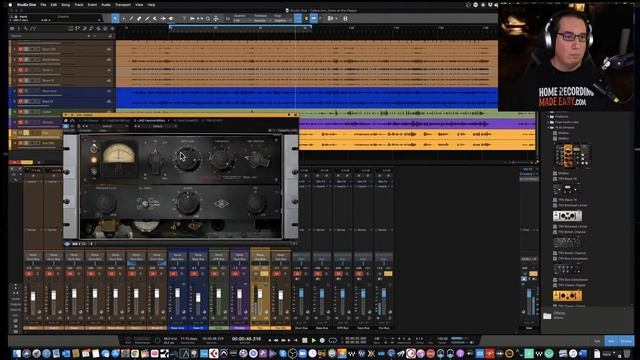Toggle Solo on the selected yellow track header
Viewport: 640px width, 360px height.
(26, 133)
